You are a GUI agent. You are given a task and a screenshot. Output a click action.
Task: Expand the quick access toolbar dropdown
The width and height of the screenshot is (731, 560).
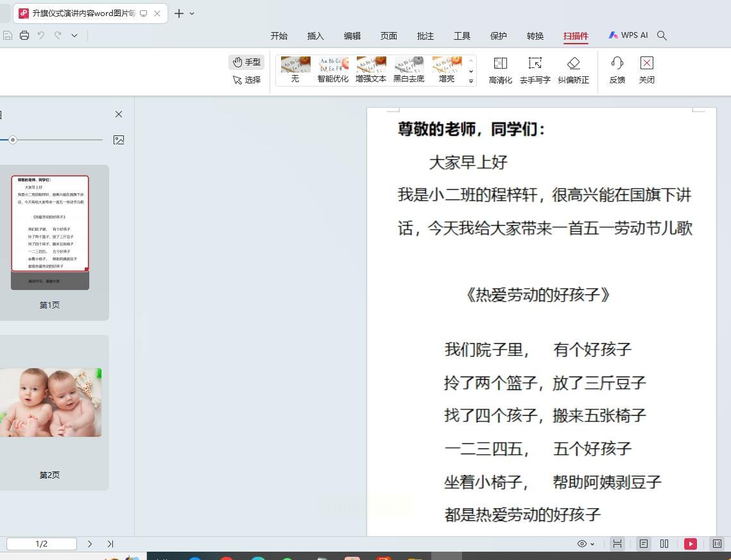(x=74, y=35)
